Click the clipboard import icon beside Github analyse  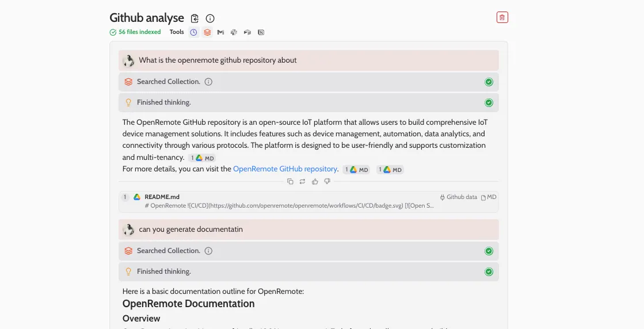(x=195, y=18)
